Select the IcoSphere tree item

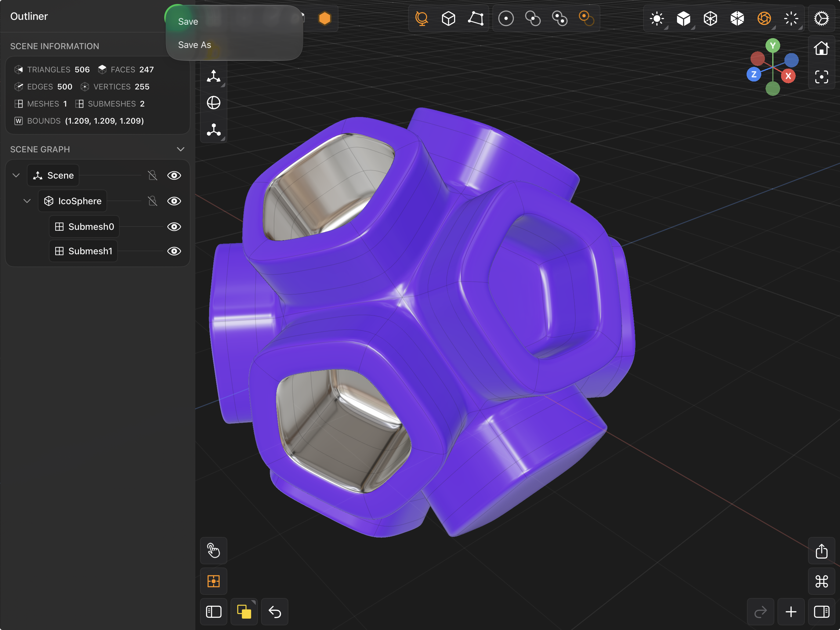(x=73, y=201)
